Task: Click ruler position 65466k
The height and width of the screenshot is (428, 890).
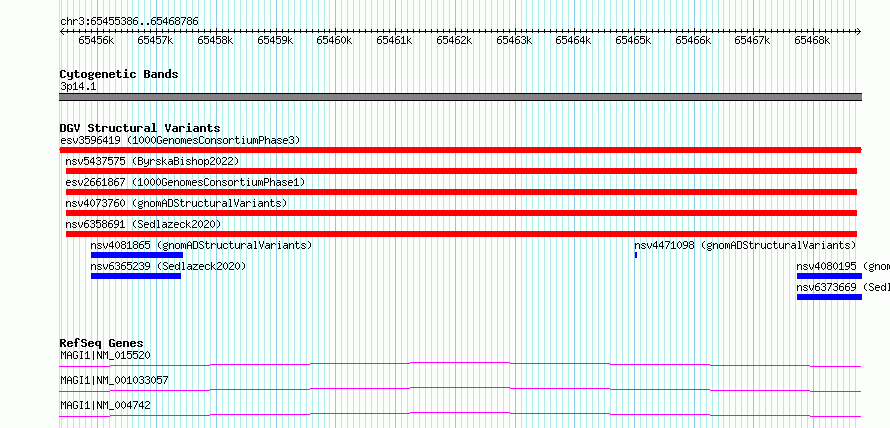Action: (x=694, y=40)
